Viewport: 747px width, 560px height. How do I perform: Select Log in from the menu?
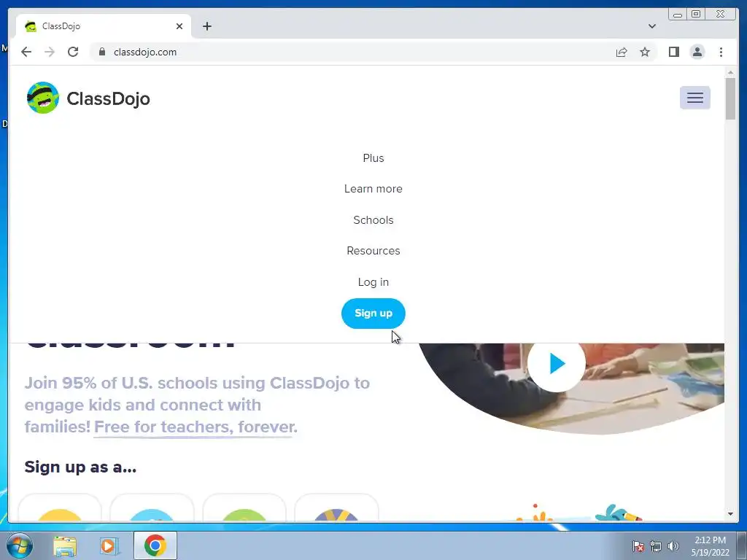[373, 282]
